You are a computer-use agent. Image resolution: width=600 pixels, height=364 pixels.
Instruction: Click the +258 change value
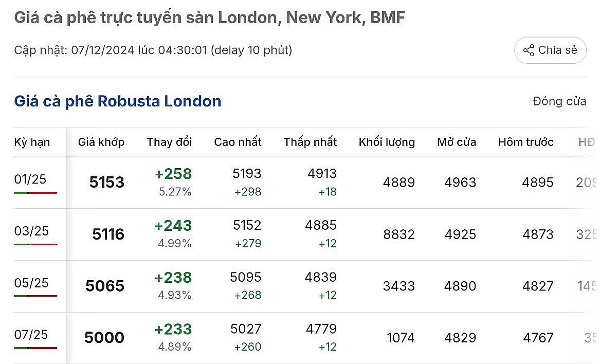tap(173, 174)
